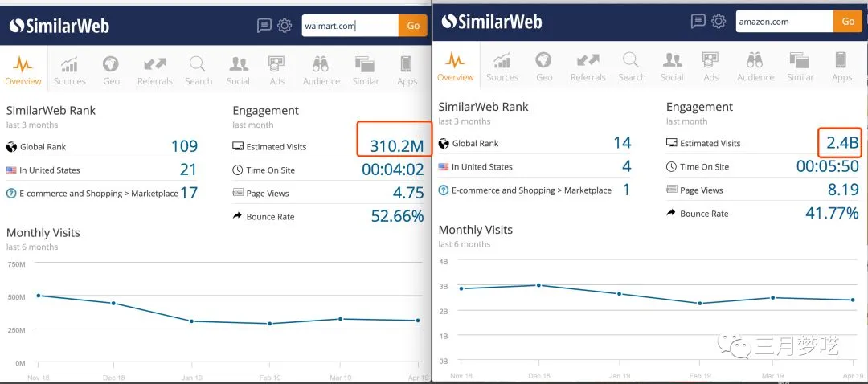Open the Social tab in walmart.com panel
The width and height of the screenshot is (868, 384).
click(238, 71)
